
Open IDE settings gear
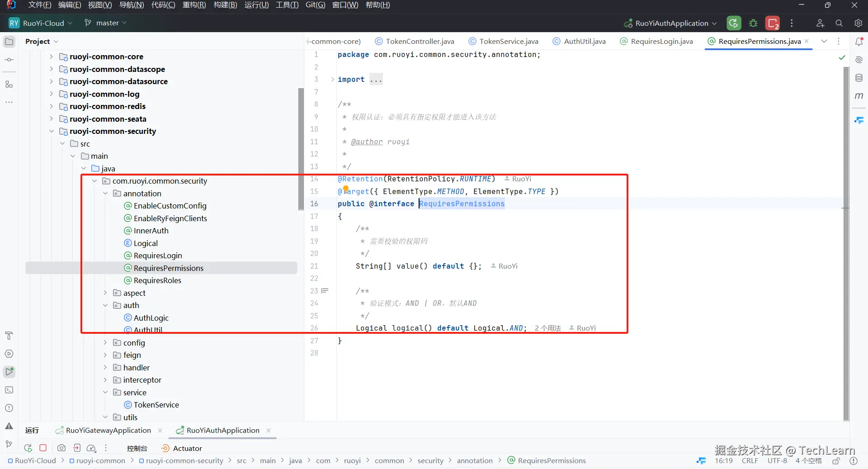858,23
